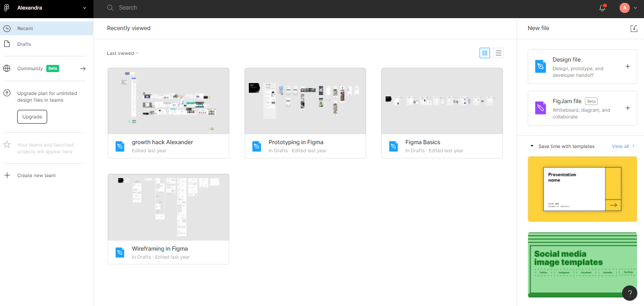Open notifications bell

603,8
